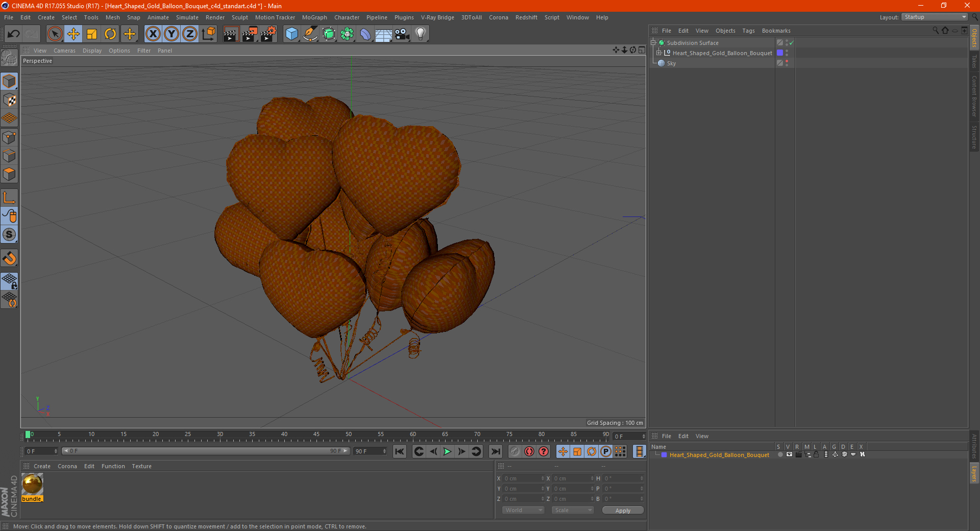Expand the Heart_Shaped_Gold_Balloon_Bouquet object node
The width and height of the screenshot is (980, 531).
click(659, 53)
